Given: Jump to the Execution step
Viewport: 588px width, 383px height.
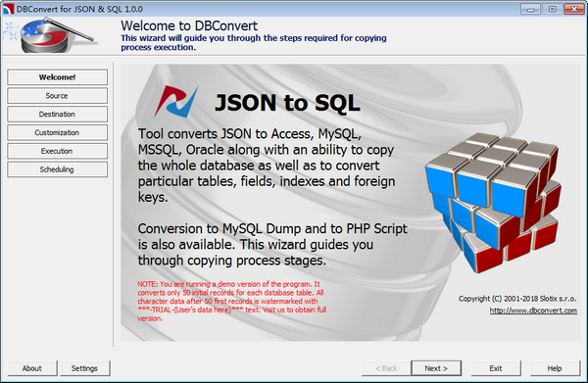Looking at the screenshot, I should pyautogui.click(x=57, y=151).
